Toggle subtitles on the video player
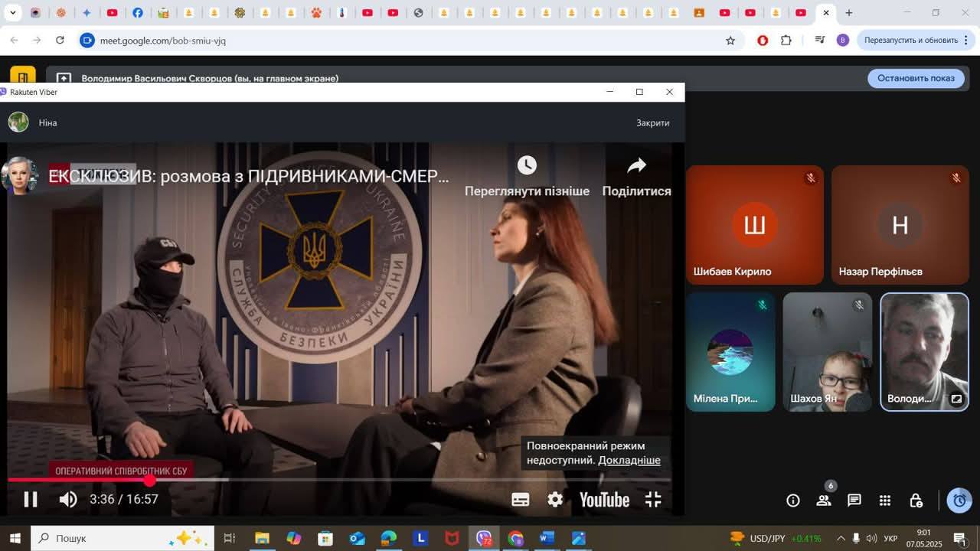The width and height of the screenshot is (980, 551). tap(520, 500)
